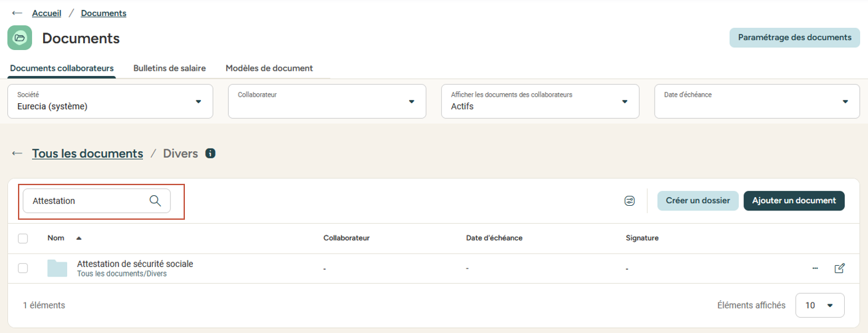The height and width of the screenshot is (333, 868).
Task: Click the back arrow beside Accueil
Action: click(x=17, y=13)
